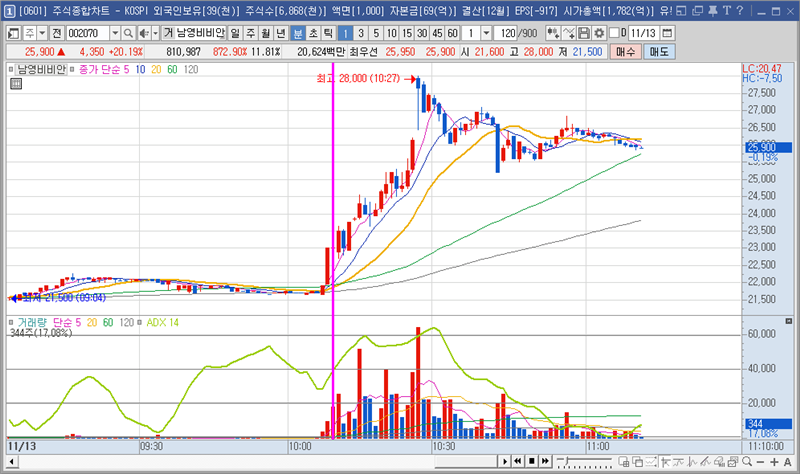Viewport: 800px width, 474px height.
Task: Toggle 남영비비안 price pane legend checkbox
Action: tap(12, 71)
